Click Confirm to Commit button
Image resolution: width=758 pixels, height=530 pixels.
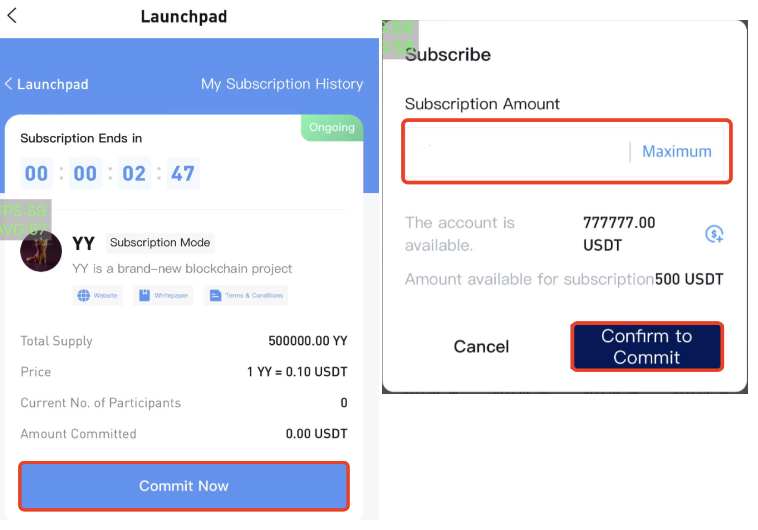point(647,347)
